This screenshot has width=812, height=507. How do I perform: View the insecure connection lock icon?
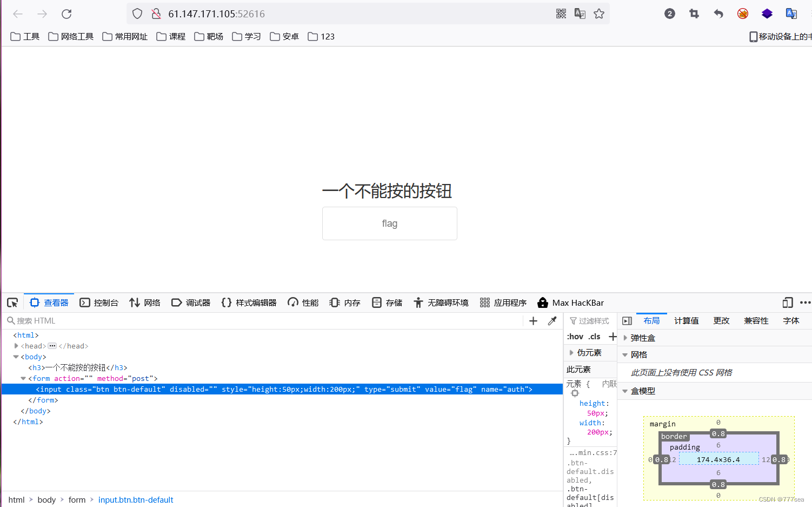(x=156, y=14)
